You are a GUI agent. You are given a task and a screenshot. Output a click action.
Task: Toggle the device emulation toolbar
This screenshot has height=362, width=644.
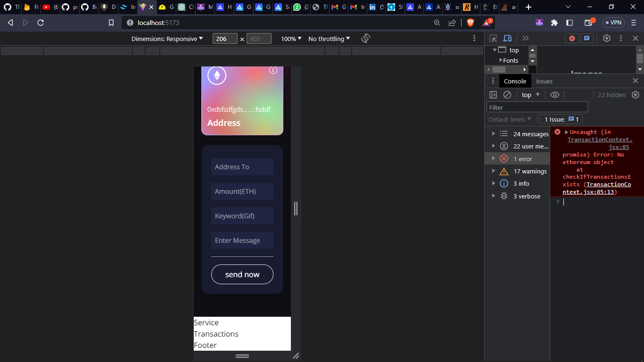(507, 38)
